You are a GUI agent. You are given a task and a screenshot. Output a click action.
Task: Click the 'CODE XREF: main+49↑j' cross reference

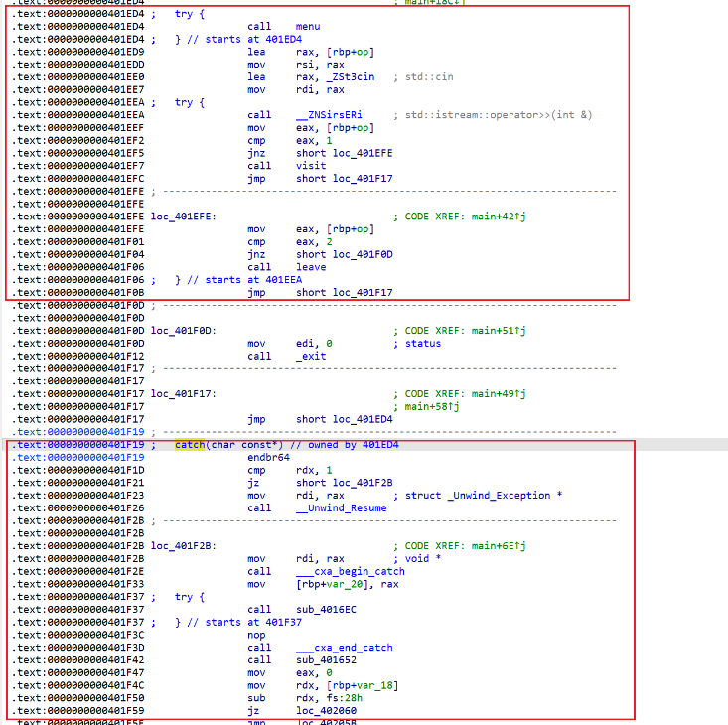(x=465, y=394)
